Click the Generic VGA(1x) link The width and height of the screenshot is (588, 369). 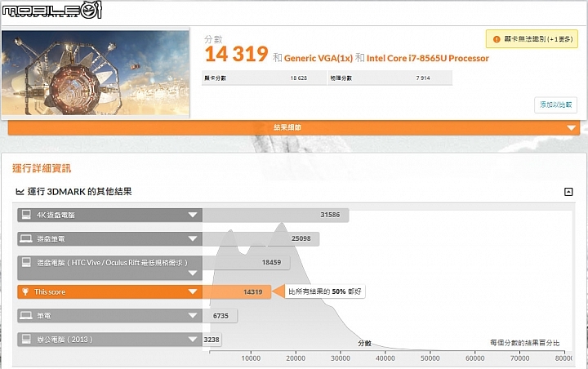point(318,58)
